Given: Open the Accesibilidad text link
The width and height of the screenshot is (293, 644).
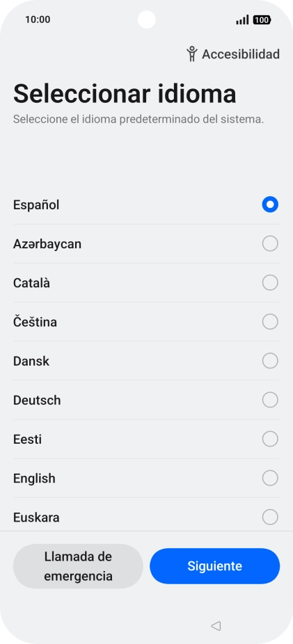Looking at the screenshot, I should 241,54.
